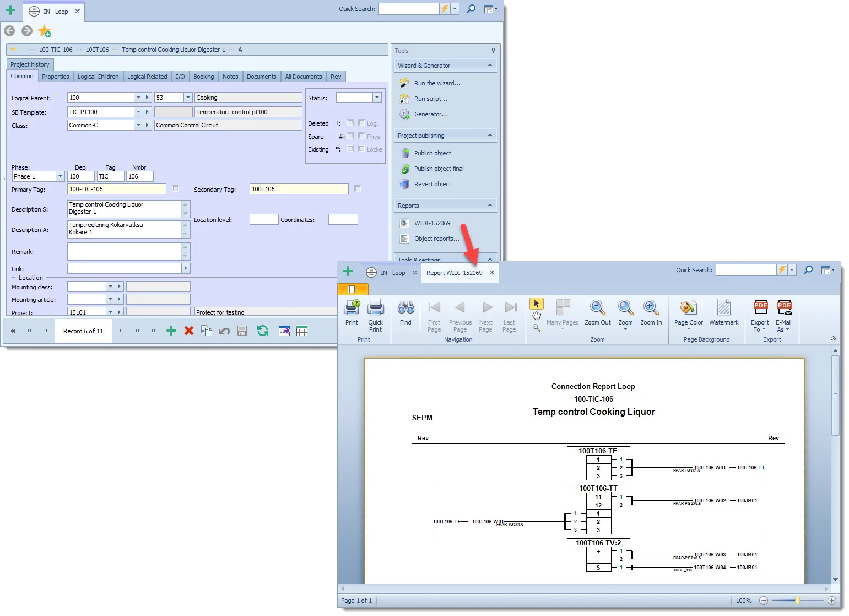Viewport: 849px width, 616px height.
Task: Click red X delete record icon
Action: (x=189, y=331)
